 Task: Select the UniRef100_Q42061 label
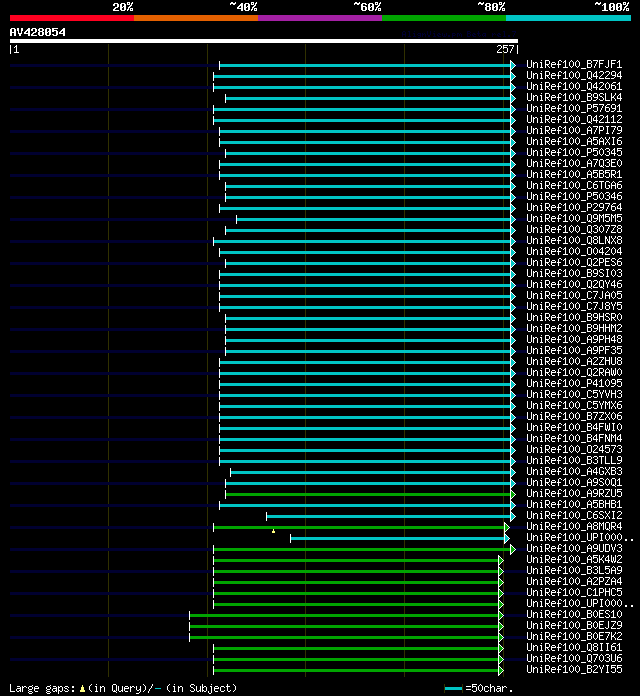[x=574, y=87]
